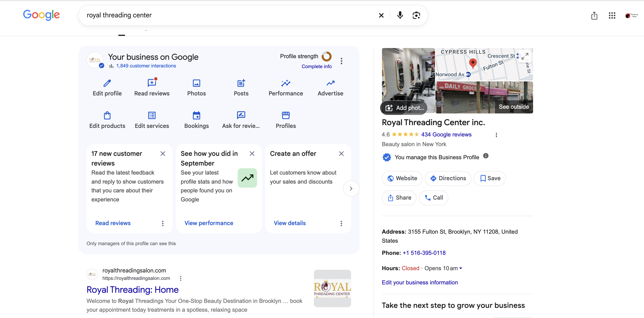Click the Call button
Viewport: 644px width, 318px height.
pos(433,198)
